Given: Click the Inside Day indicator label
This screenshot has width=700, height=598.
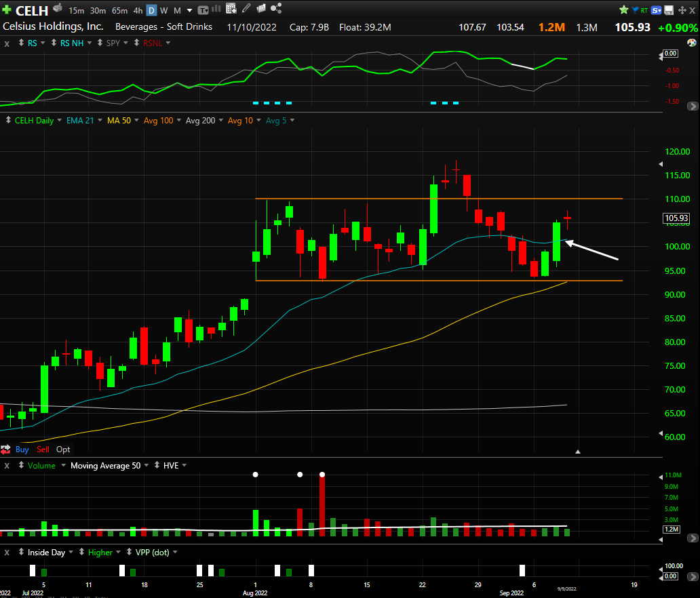Looking at the screenshot, I should (46, 553).
